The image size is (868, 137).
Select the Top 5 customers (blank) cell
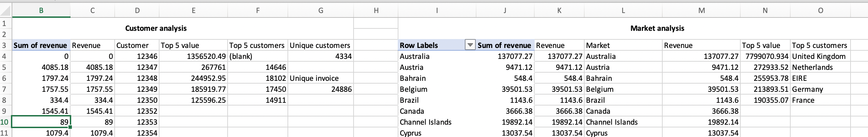coord(257,56)
